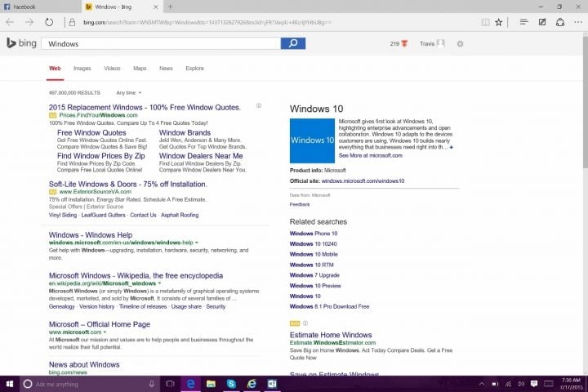Open official site windows.microsoft.com/windows10

(363, 180)
